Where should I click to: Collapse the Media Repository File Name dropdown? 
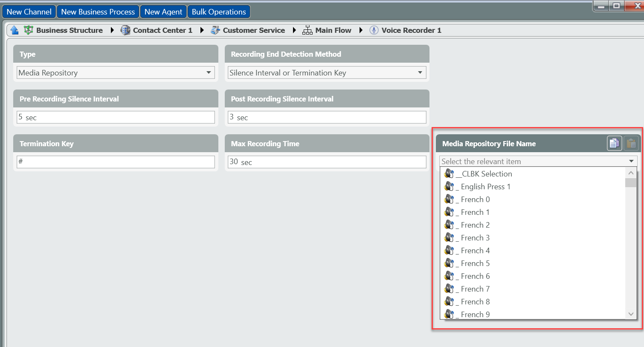631,161
